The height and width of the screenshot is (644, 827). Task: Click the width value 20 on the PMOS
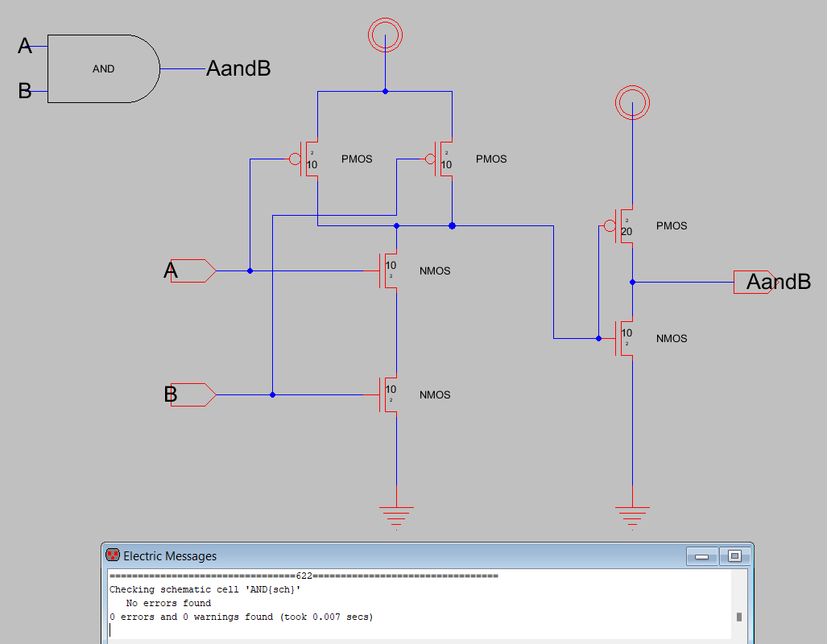pos(626,232)
